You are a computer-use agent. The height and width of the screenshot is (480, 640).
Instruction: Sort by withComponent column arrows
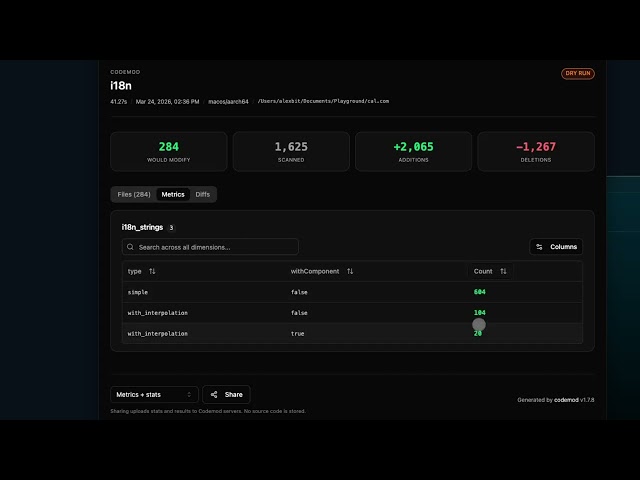350,271
